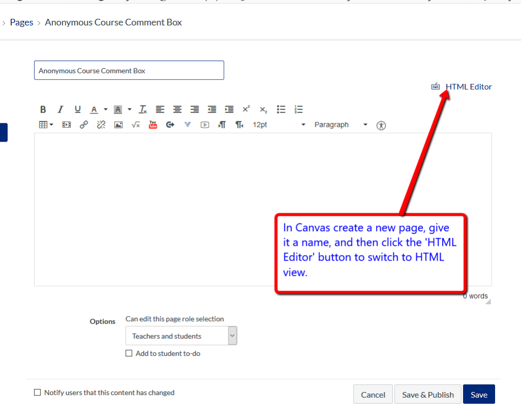Viewport: 521px width, 420px height.
Task: Click the Save & Publish button
Action: point(427,394)
